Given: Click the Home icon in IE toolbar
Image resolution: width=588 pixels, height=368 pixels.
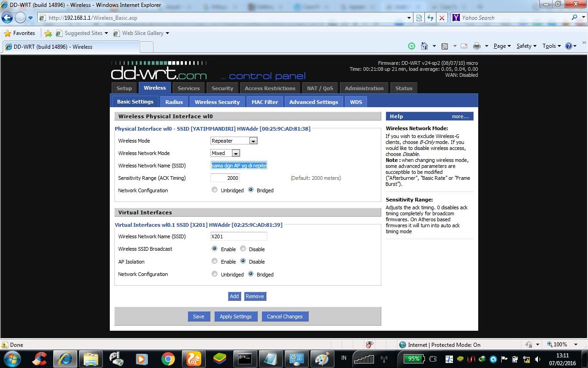Looking at the screenshot, I should [424, 46].
